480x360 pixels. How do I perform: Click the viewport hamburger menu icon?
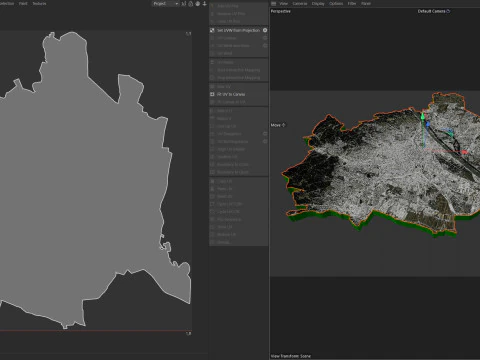pyautogui.click(x=274, y=4)
